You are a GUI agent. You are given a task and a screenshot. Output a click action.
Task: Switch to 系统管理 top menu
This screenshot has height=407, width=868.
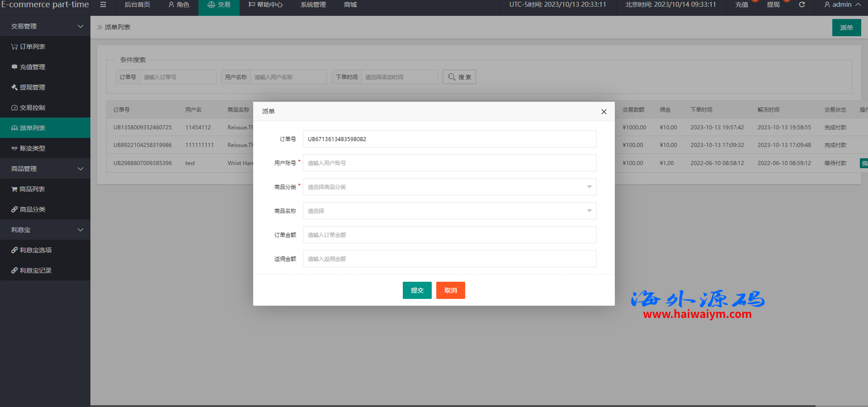pyautogui.click(x=313, y=5)
